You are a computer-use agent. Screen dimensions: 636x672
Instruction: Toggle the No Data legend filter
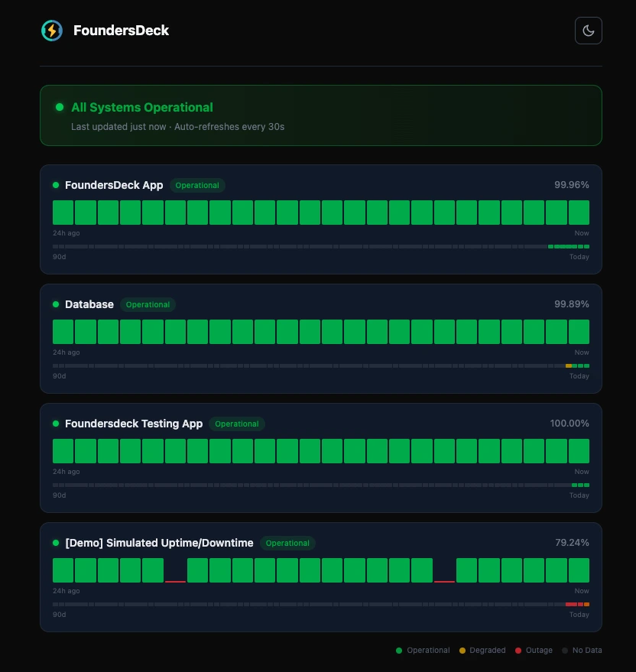[x=565, y=650]
